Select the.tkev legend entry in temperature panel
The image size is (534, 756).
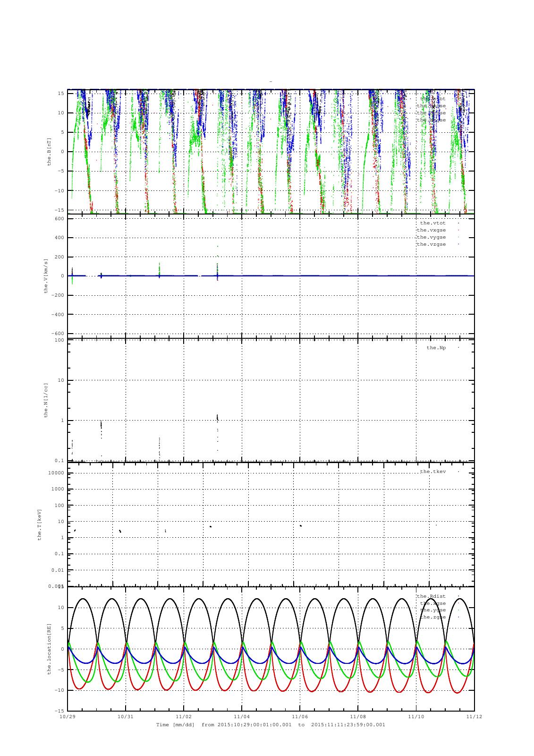[x=432, y=472]
